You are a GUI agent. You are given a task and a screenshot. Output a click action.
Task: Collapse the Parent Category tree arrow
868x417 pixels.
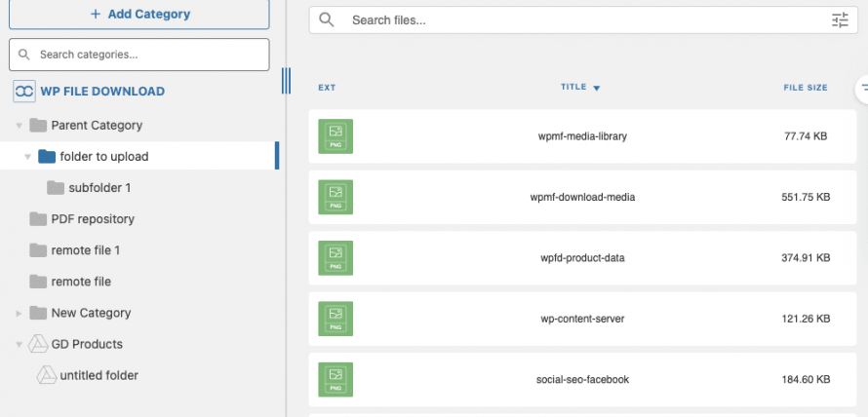click(x=20, y=126)
